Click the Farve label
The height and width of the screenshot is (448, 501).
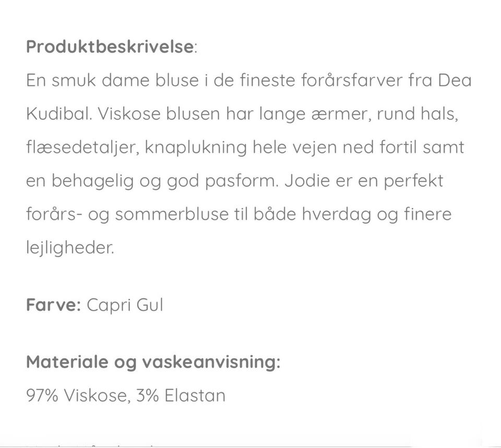click(x=53, y=304)
